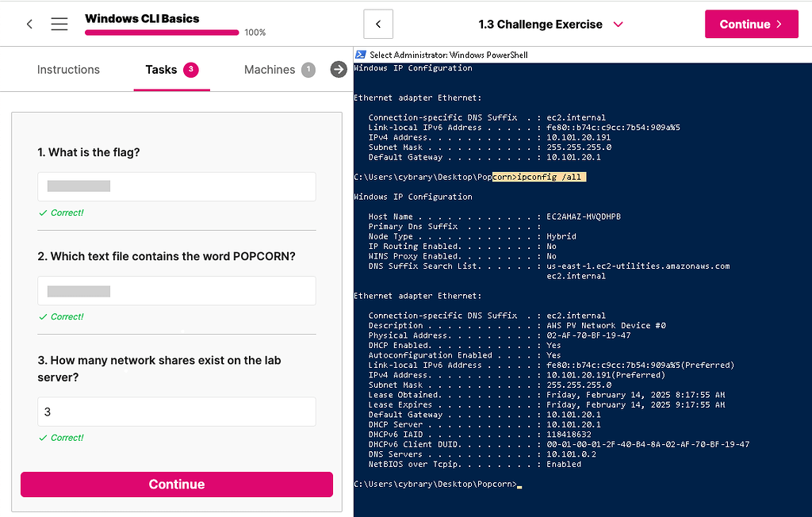
Task: Click the 100% course progress bar
Action: pyautogui.click(x=161, y=33)
